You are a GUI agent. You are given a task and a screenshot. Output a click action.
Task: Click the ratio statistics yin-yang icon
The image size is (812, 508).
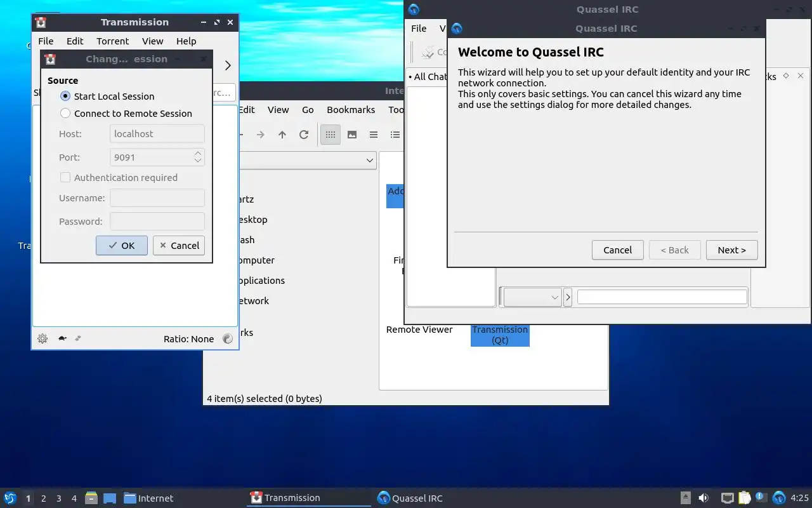pos(228,339)
